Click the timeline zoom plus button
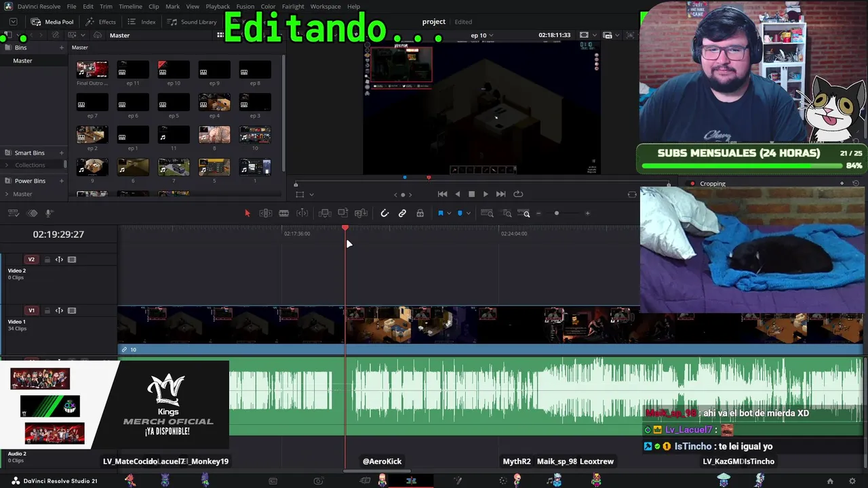 [587, 213]
